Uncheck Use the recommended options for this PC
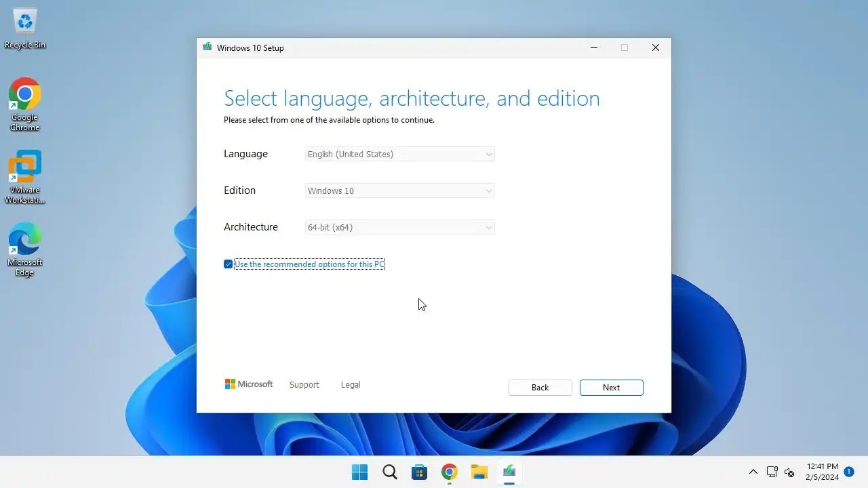The width and height of the screenshot is (868, 488). click(x=229, y=264)
